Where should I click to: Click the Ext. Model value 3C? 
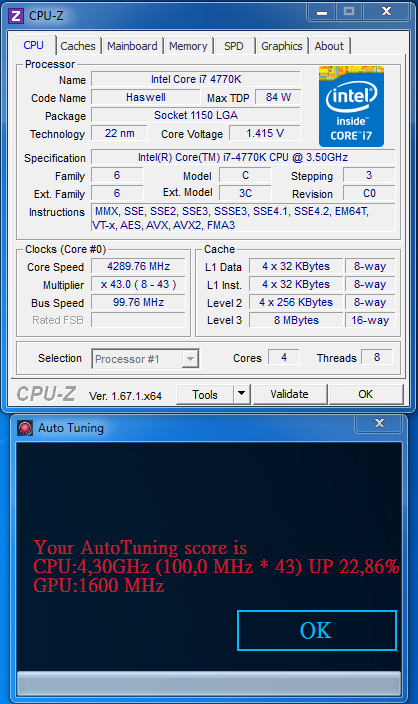coord(245,193)
